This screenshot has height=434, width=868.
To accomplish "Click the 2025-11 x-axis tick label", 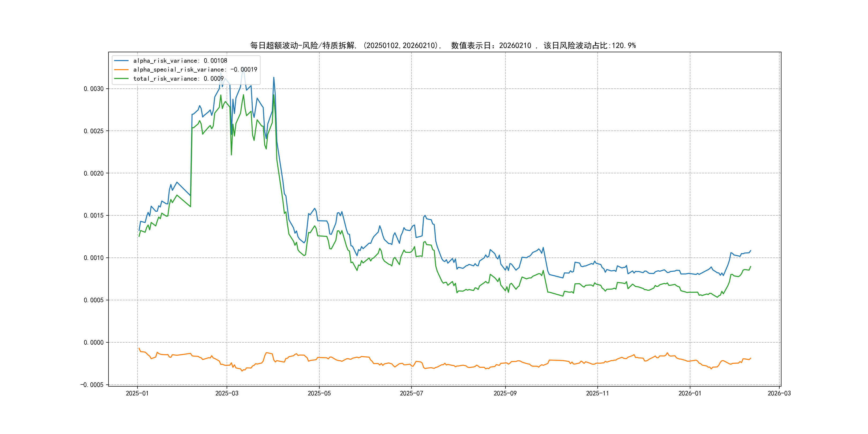I will point(597,393).
